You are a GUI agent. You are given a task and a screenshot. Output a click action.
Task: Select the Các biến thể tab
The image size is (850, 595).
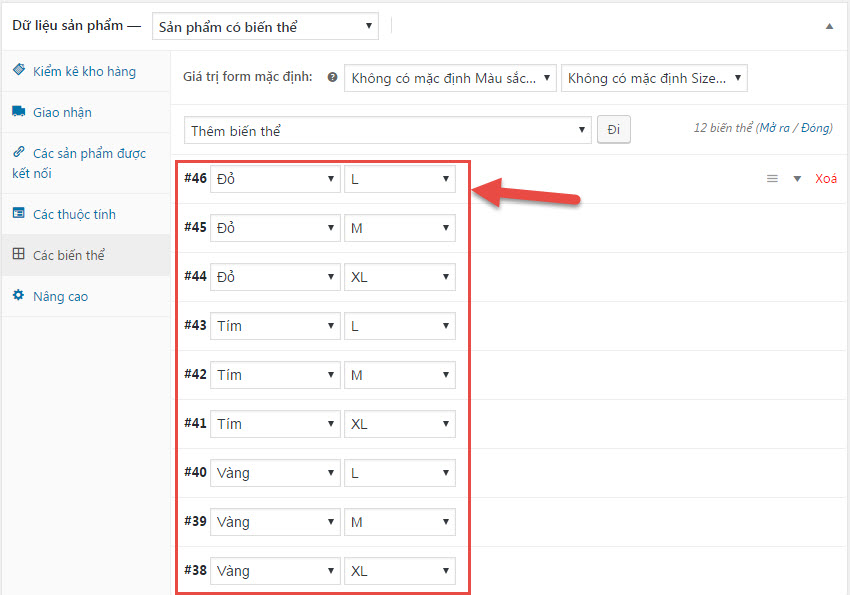(x=86, y=255)
